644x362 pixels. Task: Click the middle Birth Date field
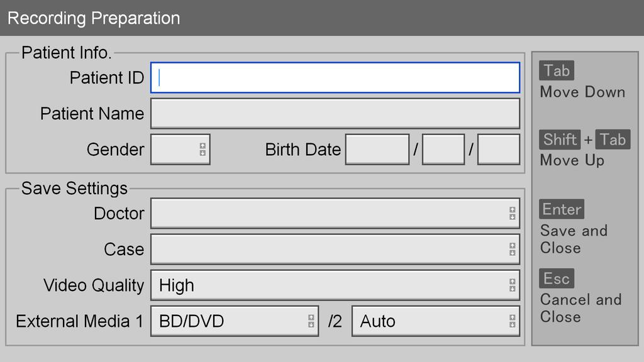pyautogui.click(x=443, y=150)
